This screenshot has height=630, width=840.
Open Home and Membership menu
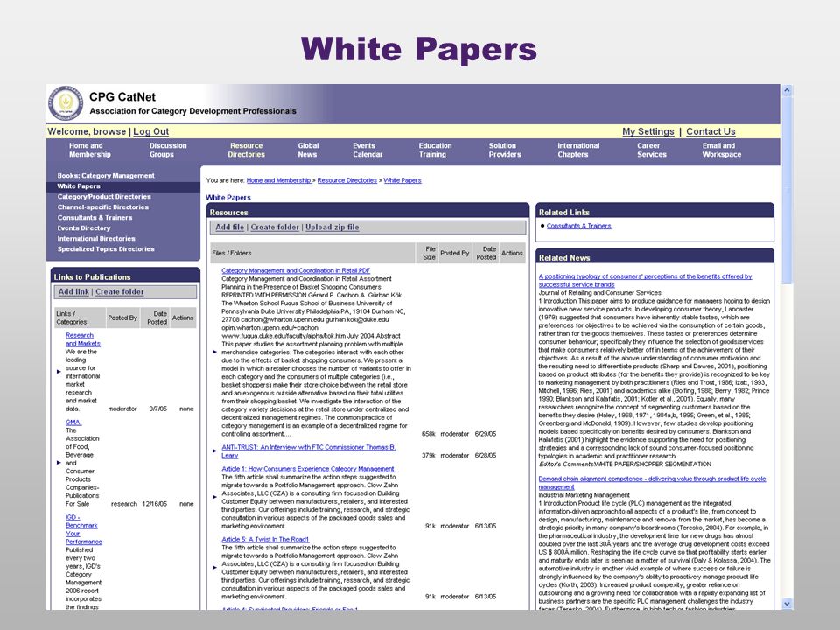pos(89,150)
